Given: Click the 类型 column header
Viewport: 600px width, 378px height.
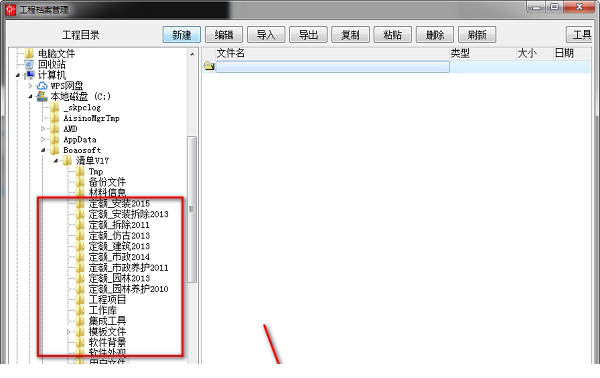Looking at the screenshot, I should (460, 53).
